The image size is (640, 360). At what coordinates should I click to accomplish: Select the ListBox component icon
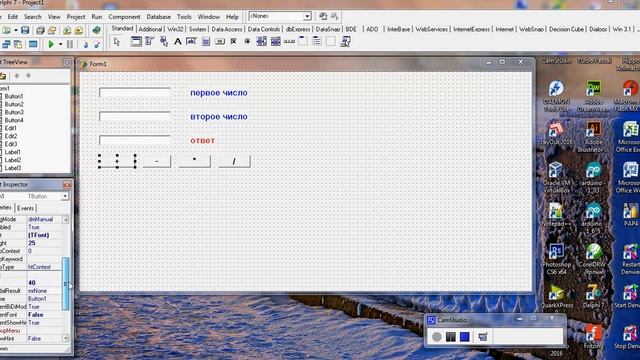coord(262,42)
